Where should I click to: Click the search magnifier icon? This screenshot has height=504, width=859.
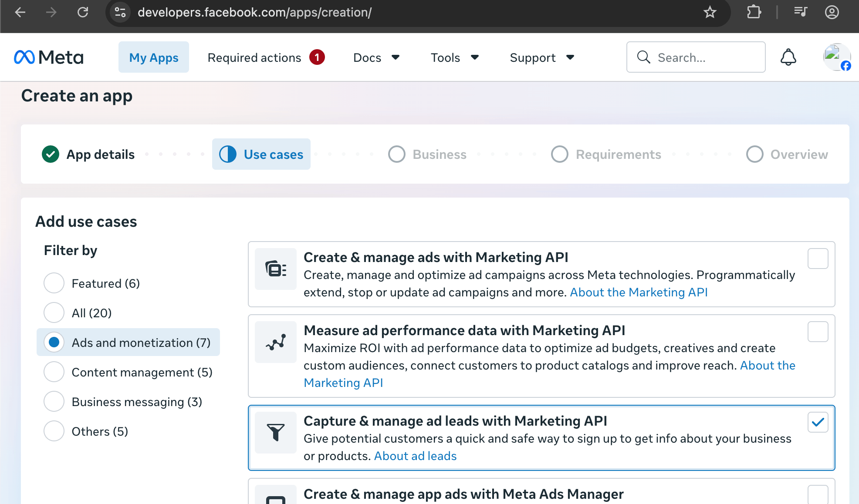tap(643, 57)
